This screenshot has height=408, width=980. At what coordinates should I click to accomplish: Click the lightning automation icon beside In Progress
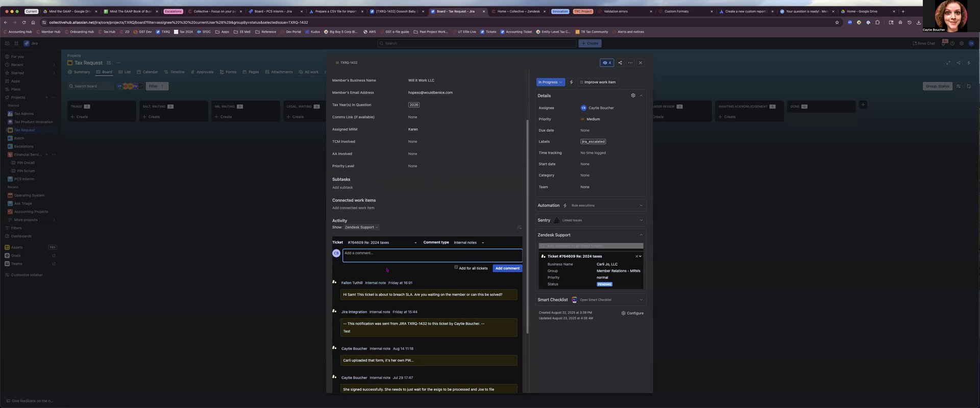point(571,82)
